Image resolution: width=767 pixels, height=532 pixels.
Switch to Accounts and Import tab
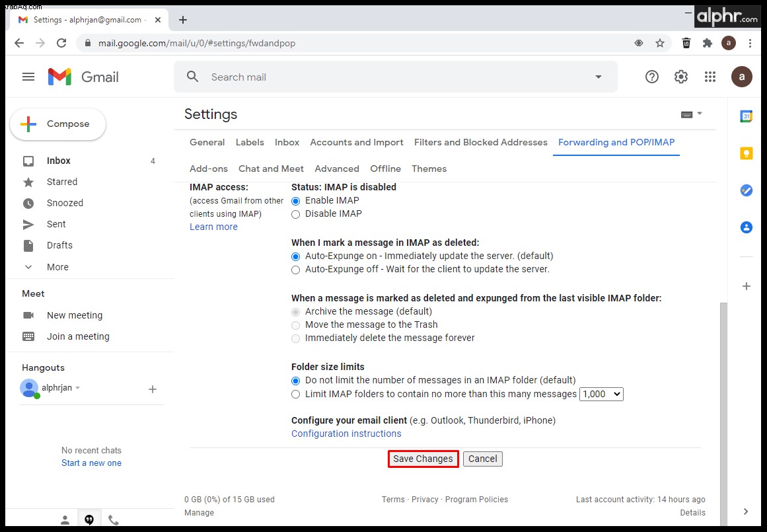[357, 143]
